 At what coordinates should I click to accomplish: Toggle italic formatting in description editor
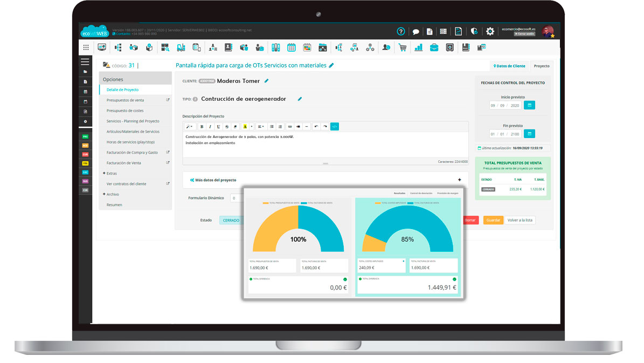[210, 127]
